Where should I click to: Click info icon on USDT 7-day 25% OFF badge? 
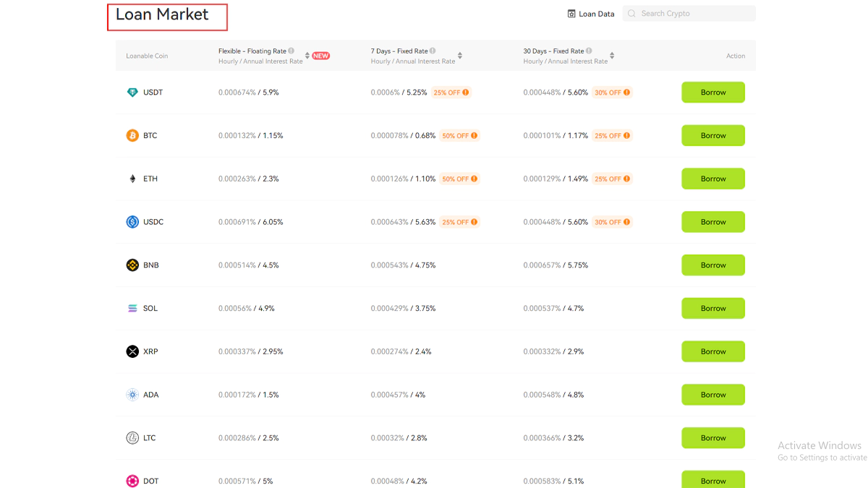tap(465, 93)
